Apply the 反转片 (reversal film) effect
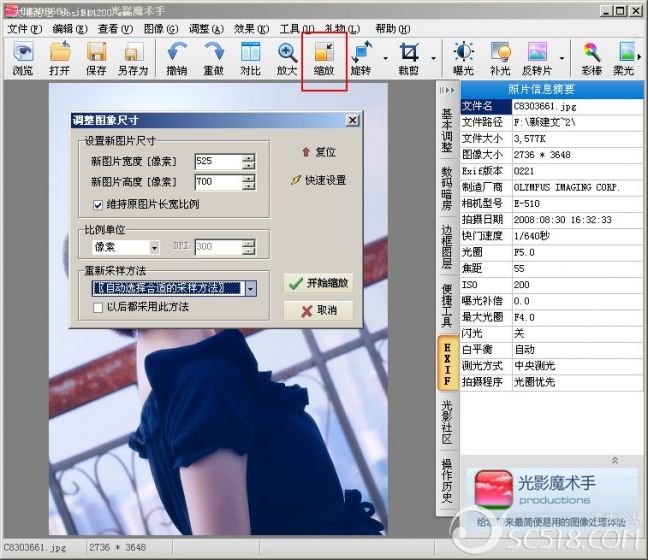This screenshot has height=560, width=648. pyautogui.click(x=538, y=58)
